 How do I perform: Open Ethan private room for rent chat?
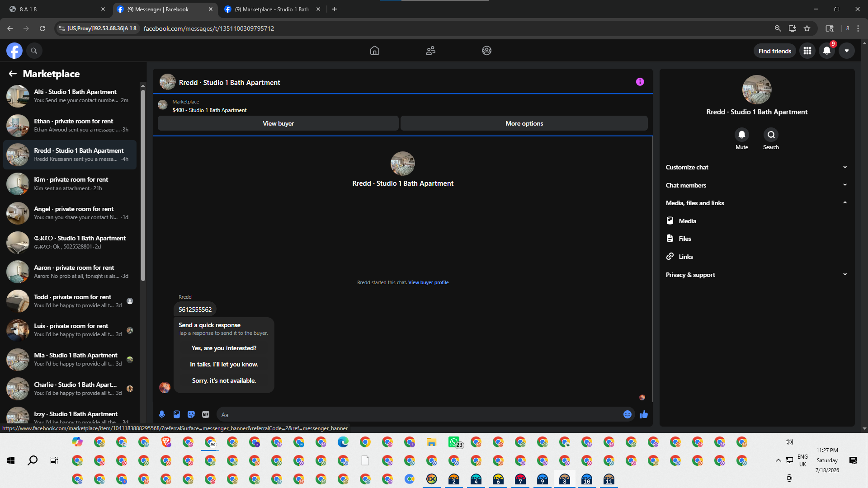click(x=70, y=125)
